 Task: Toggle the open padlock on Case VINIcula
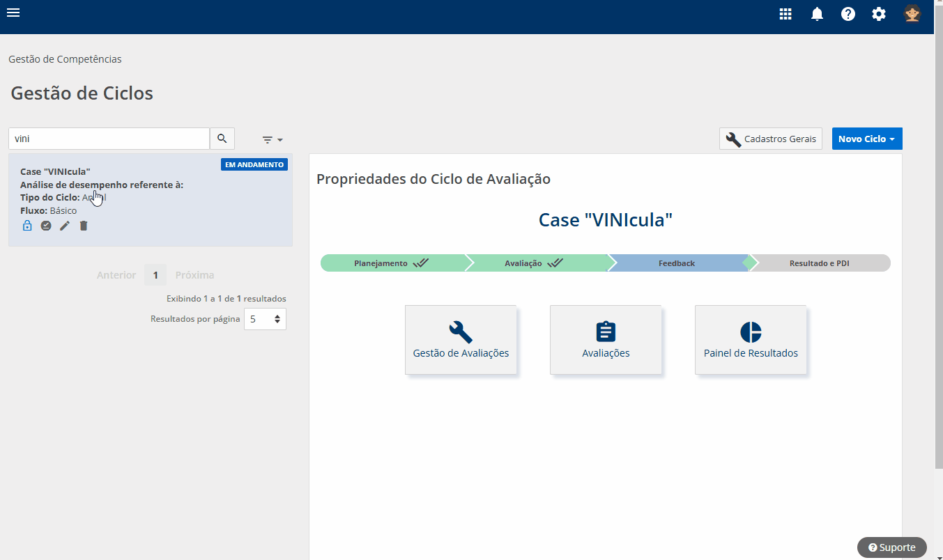point(27,226)
